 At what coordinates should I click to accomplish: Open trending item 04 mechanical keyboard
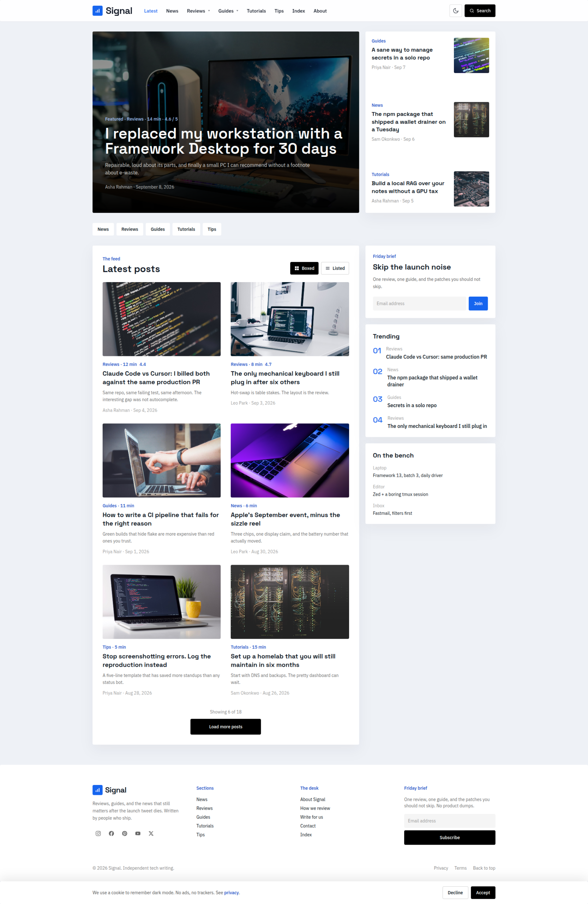tap(437, 426)
